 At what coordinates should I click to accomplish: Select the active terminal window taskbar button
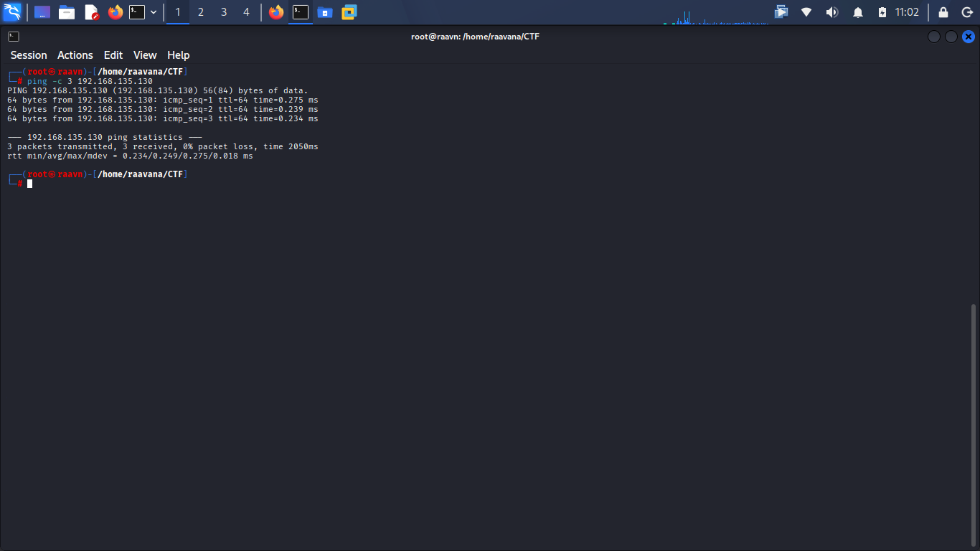(x=301, y=12)
